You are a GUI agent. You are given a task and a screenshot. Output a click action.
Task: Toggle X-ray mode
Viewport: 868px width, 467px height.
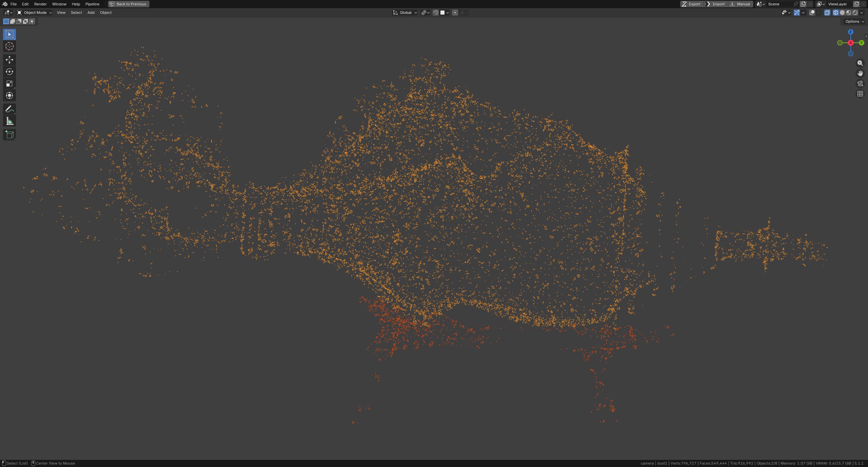pyautogui.click(x=827, y=13)
